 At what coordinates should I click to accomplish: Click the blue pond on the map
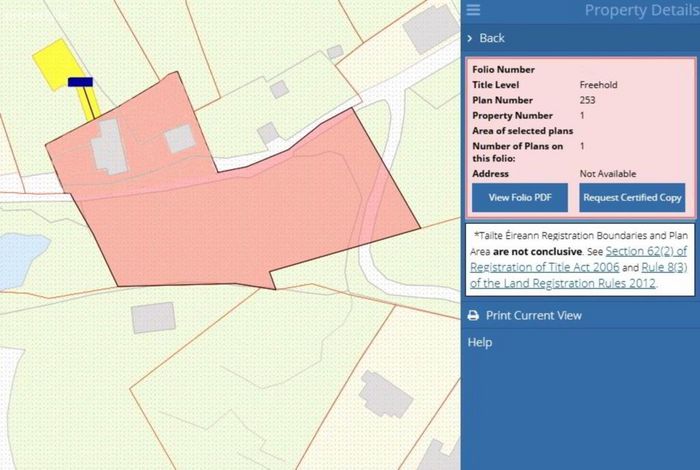pyautogui.click(x=20, y=260)
